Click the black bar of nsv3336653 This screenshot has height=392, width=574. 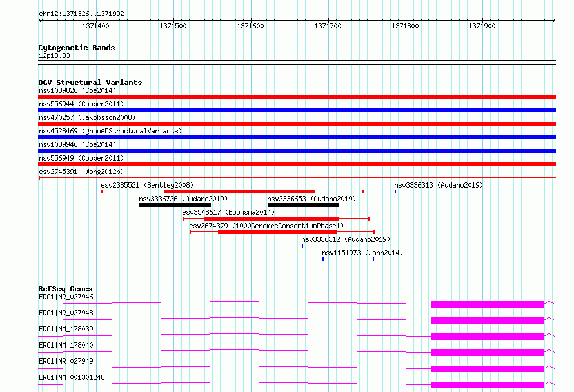304,205
